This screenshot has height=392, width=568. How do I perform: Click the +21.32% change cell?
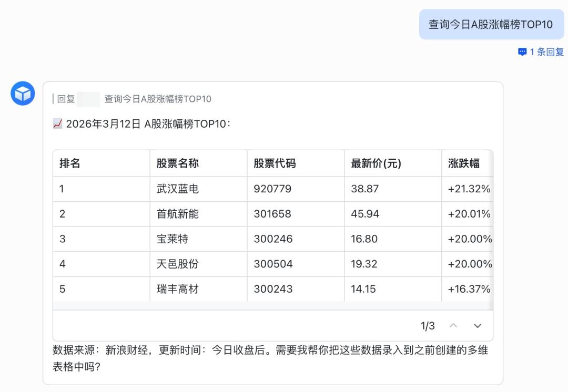[469, 189]
